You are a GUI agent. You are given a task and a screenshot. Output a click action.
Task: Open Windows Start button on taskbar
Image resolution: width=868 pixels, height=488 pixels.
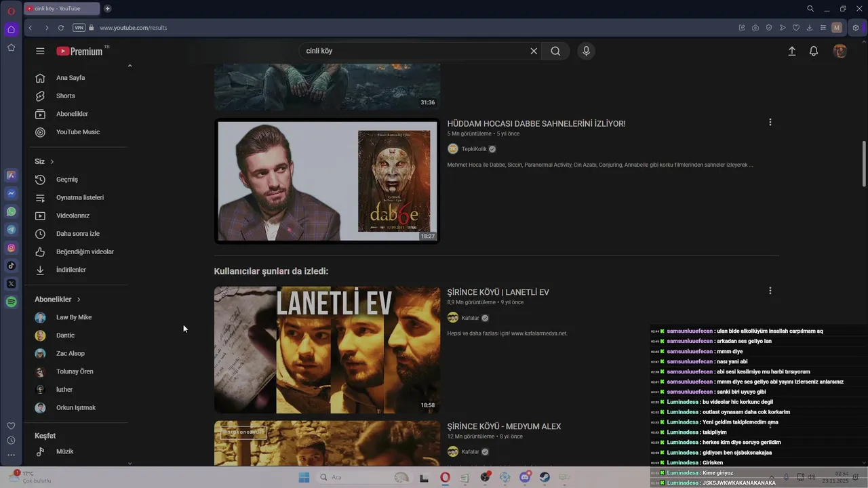pyautogui.click(x=304, y=477)
